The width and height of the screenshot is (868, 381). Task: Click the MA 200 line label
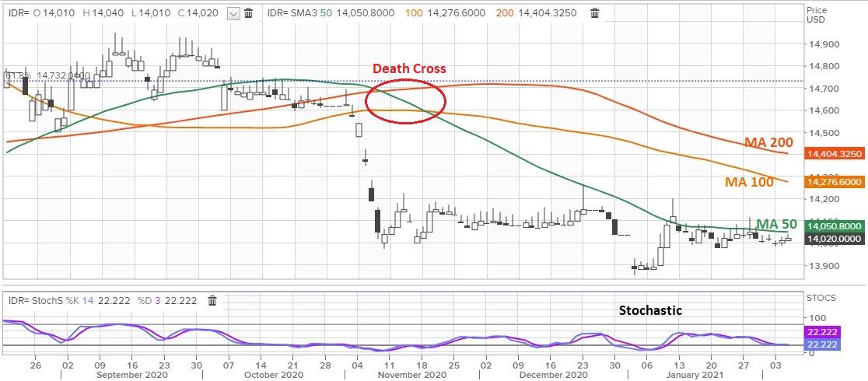click(x=768, y=142)
